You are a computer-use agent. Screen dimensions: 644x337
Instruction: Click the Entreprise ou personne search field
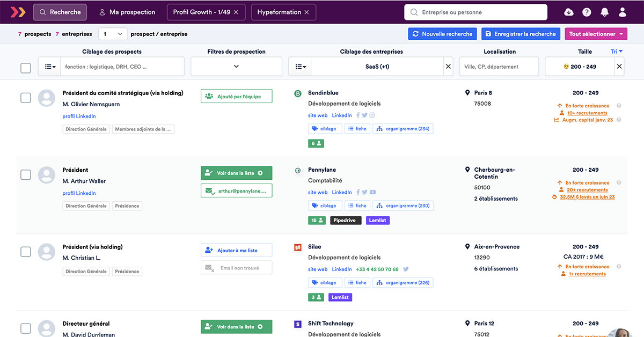(x=478, y=12)
